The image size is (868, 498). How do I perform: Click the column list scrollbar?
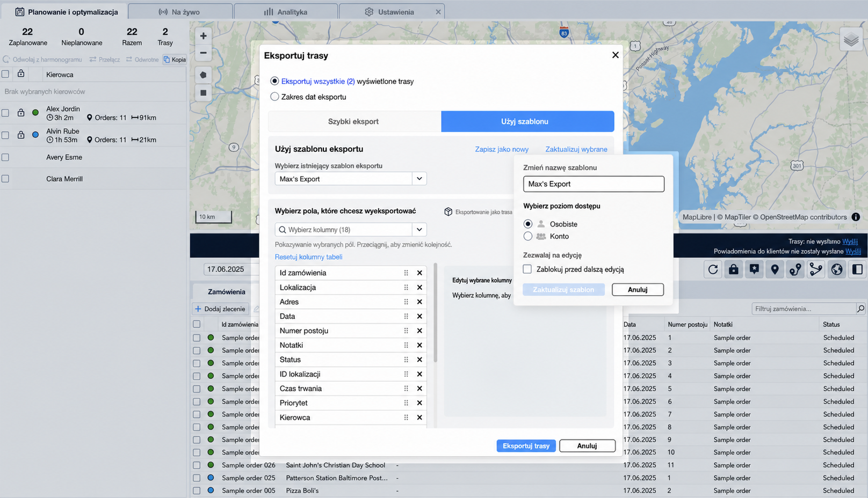pyautogui.click(x=435, y=312)
